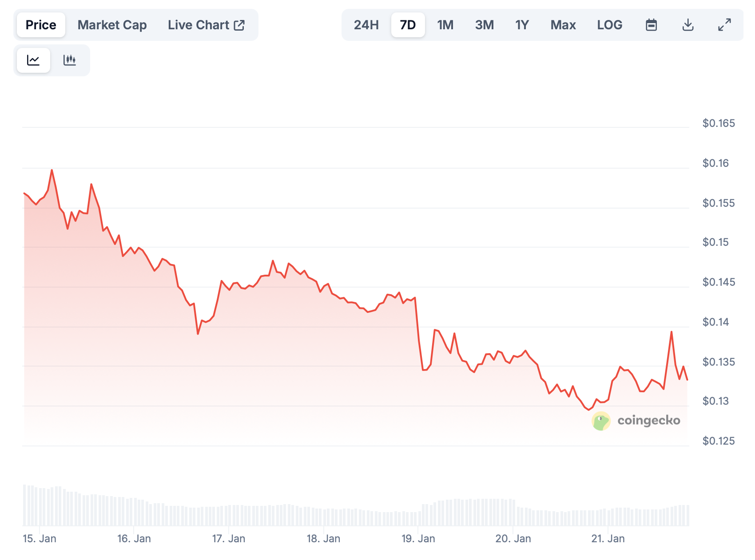Select the Price tab
The image size is (755, 560).
(41, 25)
